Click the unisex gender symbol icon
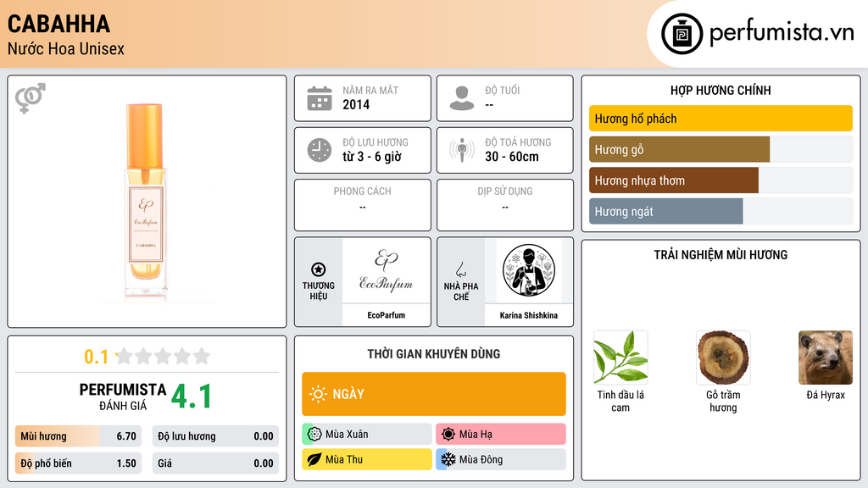The image size is (868, 488). 31,98
